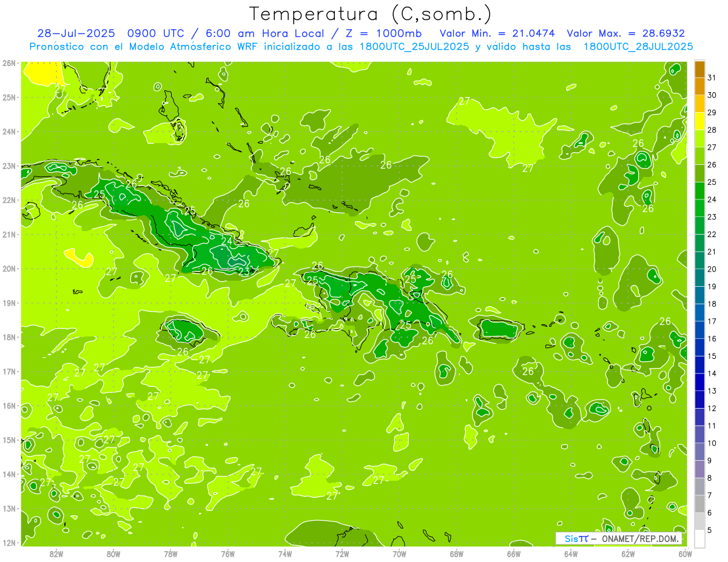
Task: Click the 17N latitude axis label
Action: click(9, 371)
